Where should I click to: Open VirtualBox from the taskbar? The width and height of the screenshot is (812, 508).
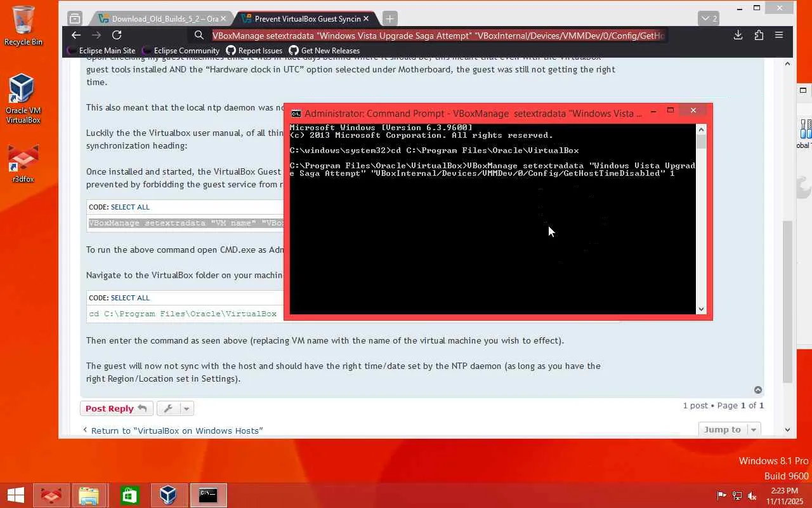[168, 495]
